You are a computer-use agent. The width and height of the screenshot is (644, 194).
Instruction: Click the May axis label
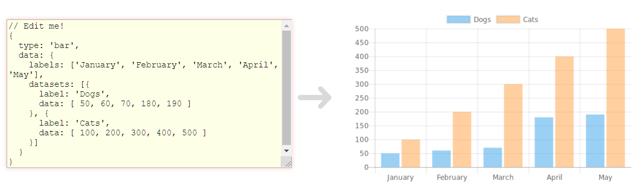coord(605,177)
